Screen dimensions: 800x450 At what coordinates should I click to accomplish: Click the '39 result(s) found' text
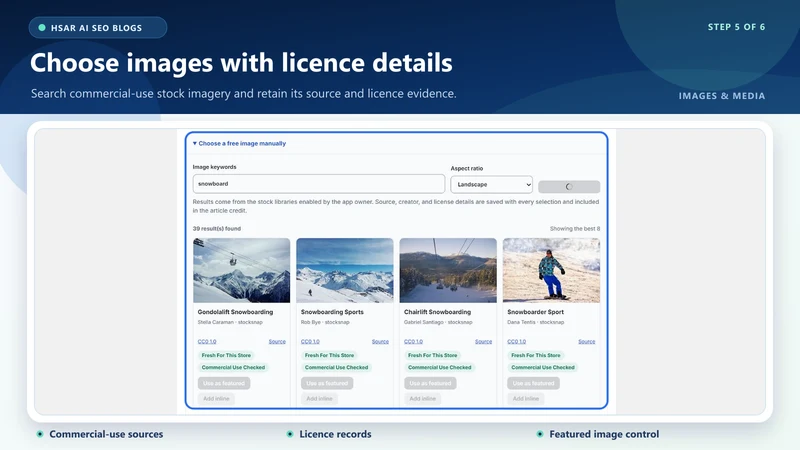coord(217,229)
